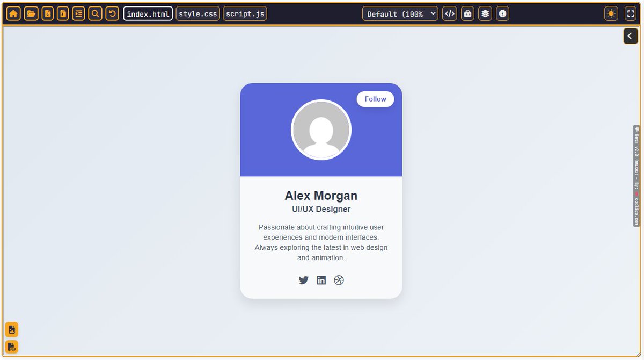The image size is (644, 360).
Task: Toggle the code view icon
Action: (450, 14)
